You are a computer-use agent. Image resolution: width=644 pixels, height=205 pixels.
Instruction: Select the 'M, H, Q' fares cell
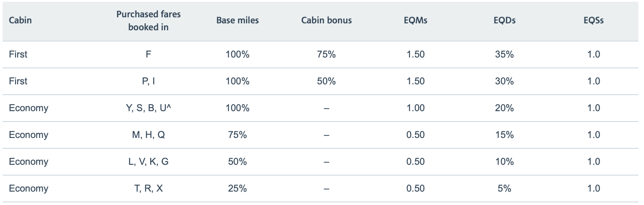coord(148,135)
